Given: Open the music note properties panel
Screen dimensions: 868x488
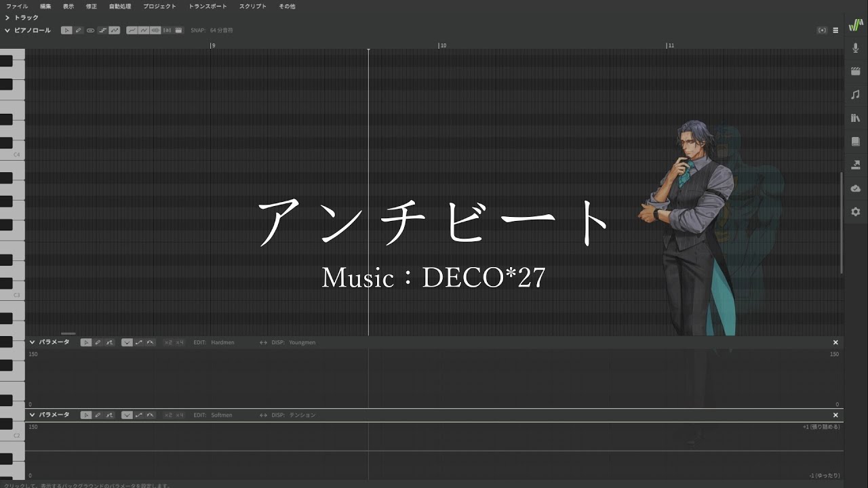Looking at the screenshot, I should [x=856, y=94].
